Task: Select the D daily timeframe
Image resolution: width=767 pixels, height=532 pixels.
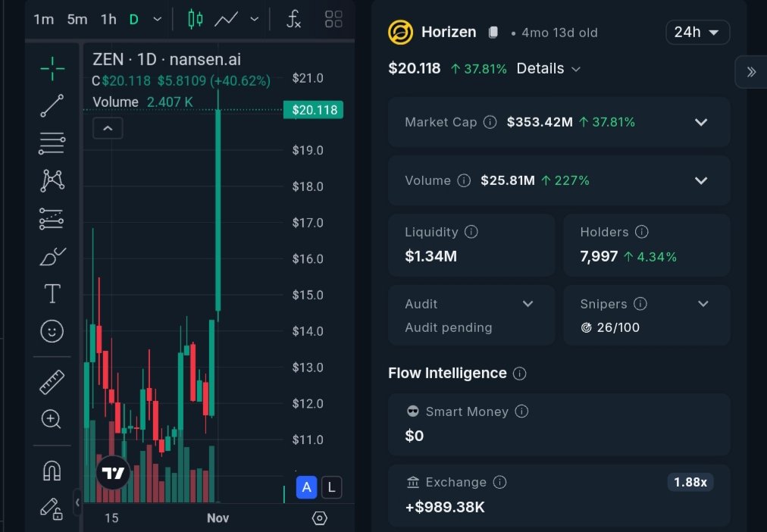Action: tap(133, 19)
